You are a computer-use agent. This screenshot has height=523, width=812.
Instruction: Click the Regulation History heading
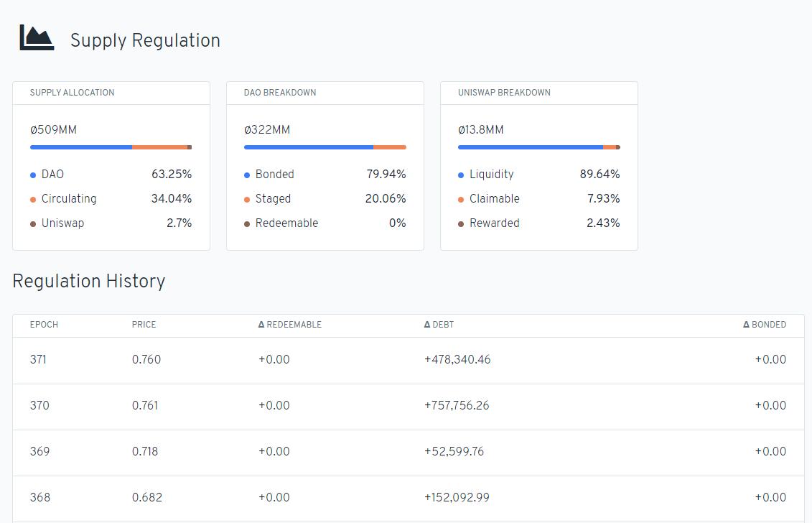pos(89,281)
